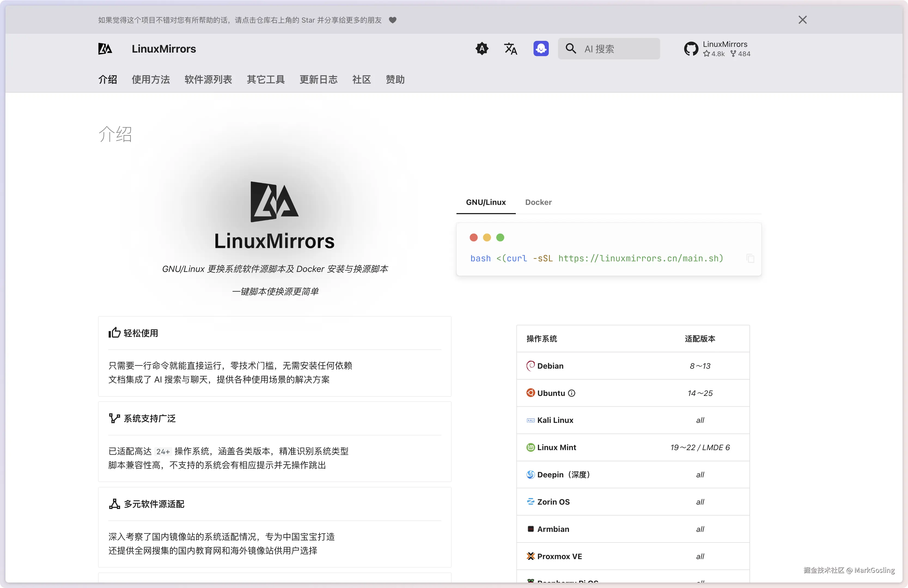This screenshot has width=908, height=588.
Task: Toggle the auto color theme icon
Action: pos(482,49)
